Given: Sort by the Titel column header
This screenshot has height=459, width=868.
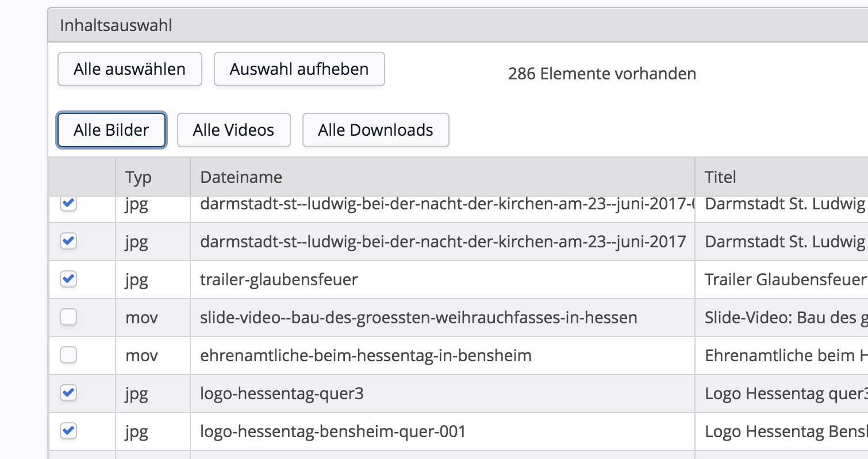Looking at the screenshot, I should [720, 177].
